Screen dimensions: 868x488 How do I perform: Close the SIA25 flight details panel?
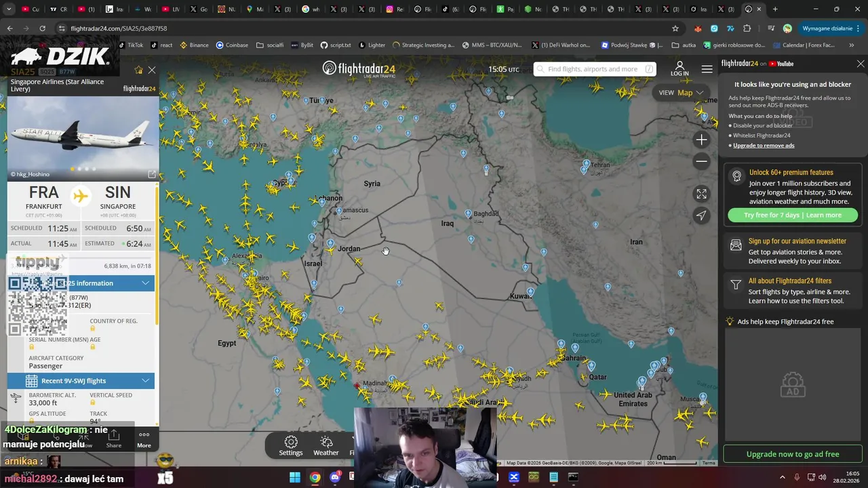point(152,70)
